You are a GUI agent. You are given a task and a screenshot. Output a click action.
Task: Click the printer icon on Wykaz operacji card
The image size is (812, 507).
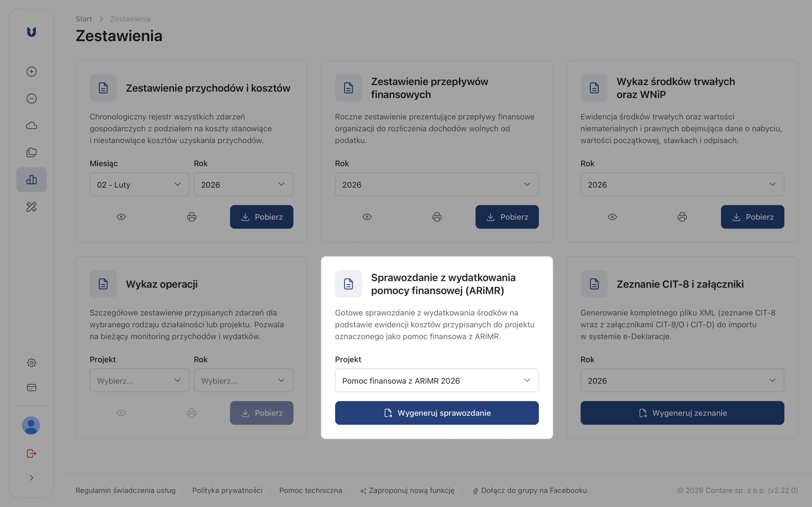pos(192,413)
